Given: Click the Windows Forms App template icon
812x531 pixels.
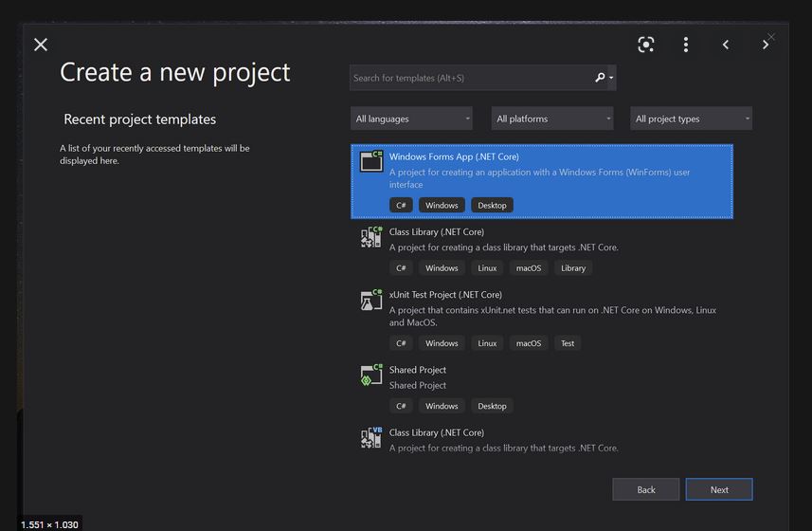Looking at the screenshot, I should [x=371, y=161].
